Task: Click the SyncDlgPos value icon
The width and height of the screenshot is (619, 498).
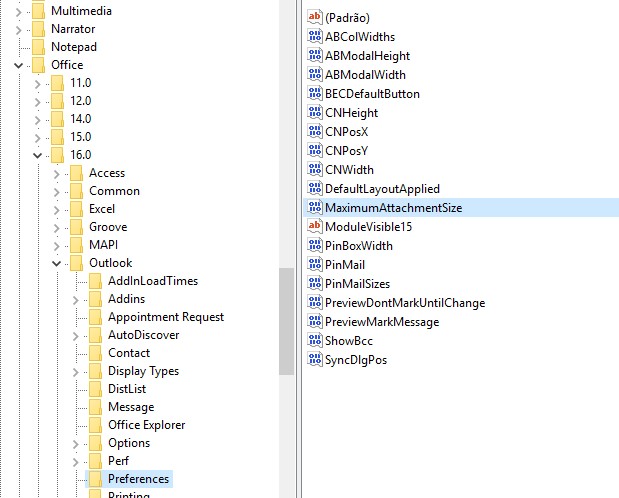Action: point(315,359)
